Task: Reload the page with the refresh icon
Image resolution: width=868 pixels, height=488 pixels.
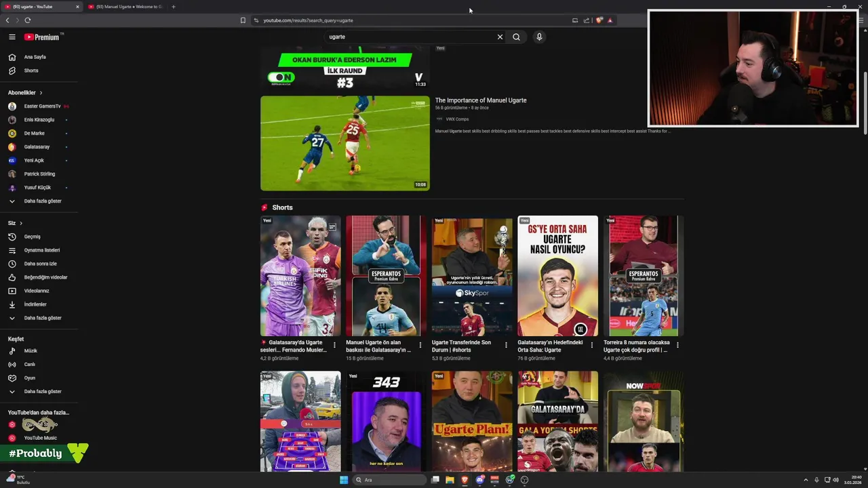Action: (28, 20)
